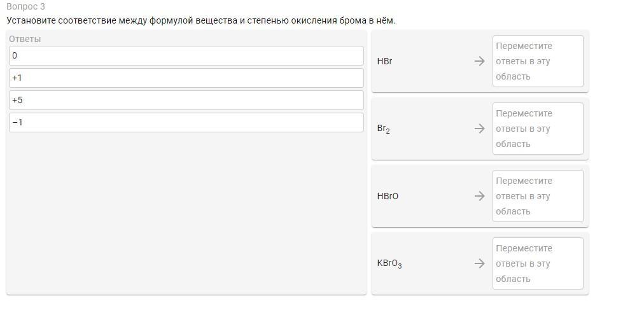Click the Br2 formula label
The image size is (644, 315).
click(x=383, y=129)
